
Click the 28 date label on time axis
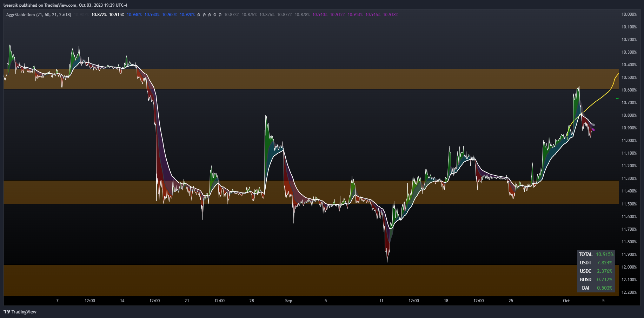(252, 301)
